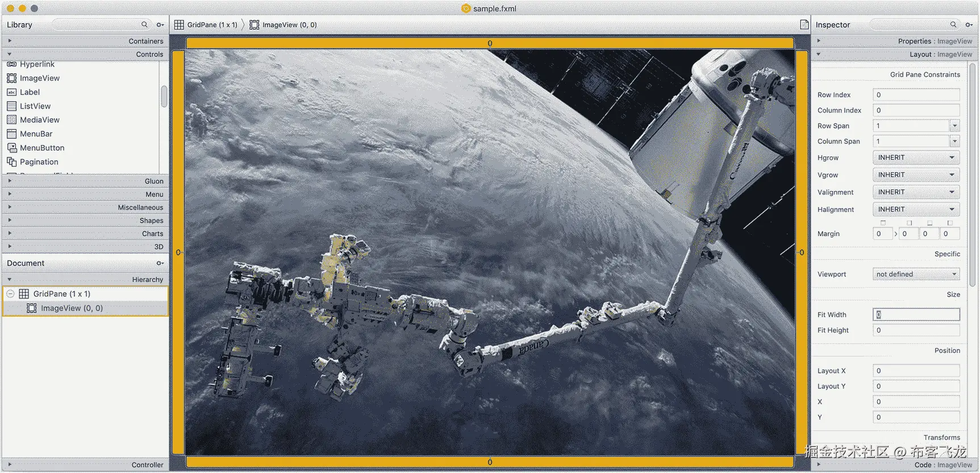Click the Inspector search field
Image resolution: width=980 pixels, height=473 pixels.
pos(915,24)
